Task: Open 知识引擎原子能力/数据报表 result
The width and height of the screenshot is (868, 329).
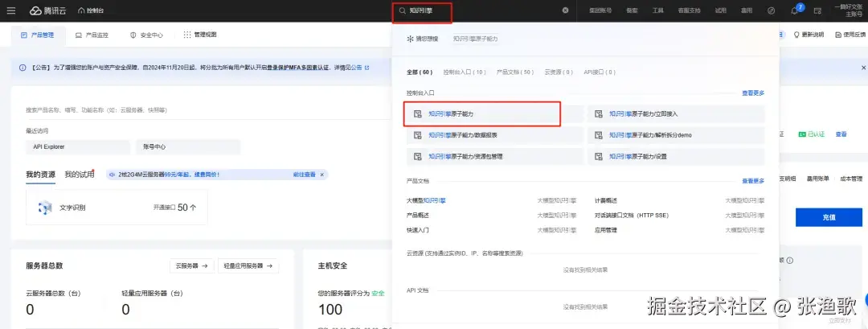Action: (495, 135)
